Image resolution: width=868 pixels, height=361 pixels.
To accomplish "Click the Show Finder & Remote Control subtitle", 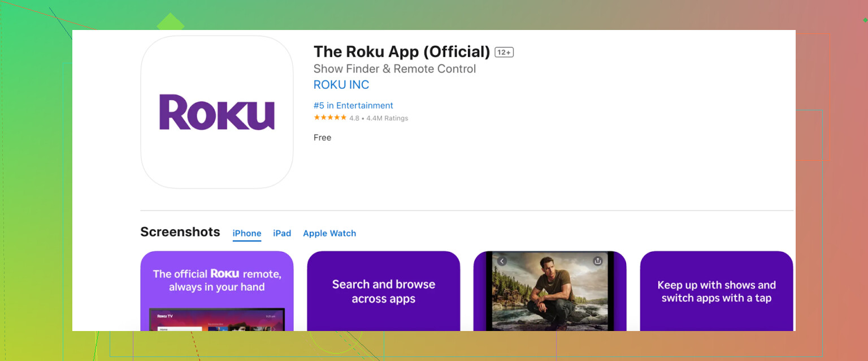I will pos(395,69).
